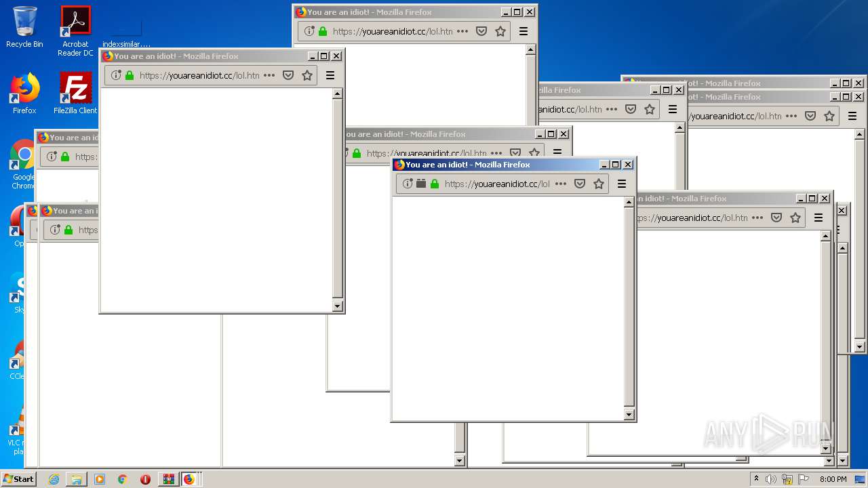Screen dimensions: 868x488
Task: Click the padlock in the Firefox window nearest Acrobat icon
Action: point(130,75)
